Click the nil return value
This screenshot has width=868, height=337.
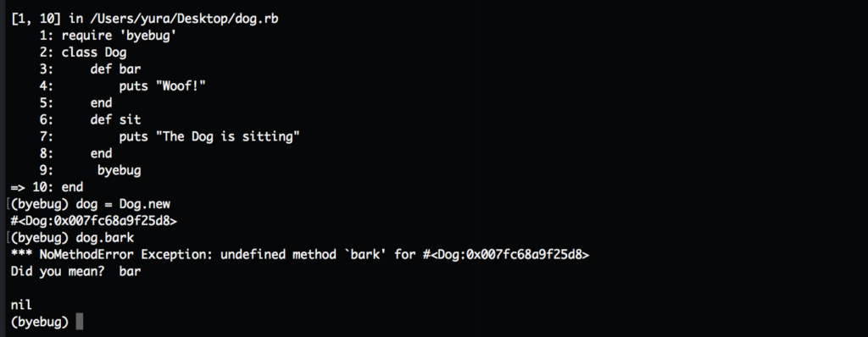coord(21,306)
